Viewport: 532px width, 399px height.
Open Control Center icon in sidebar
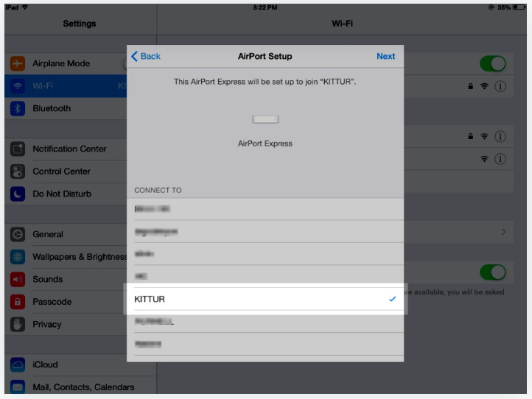point(18,172)
